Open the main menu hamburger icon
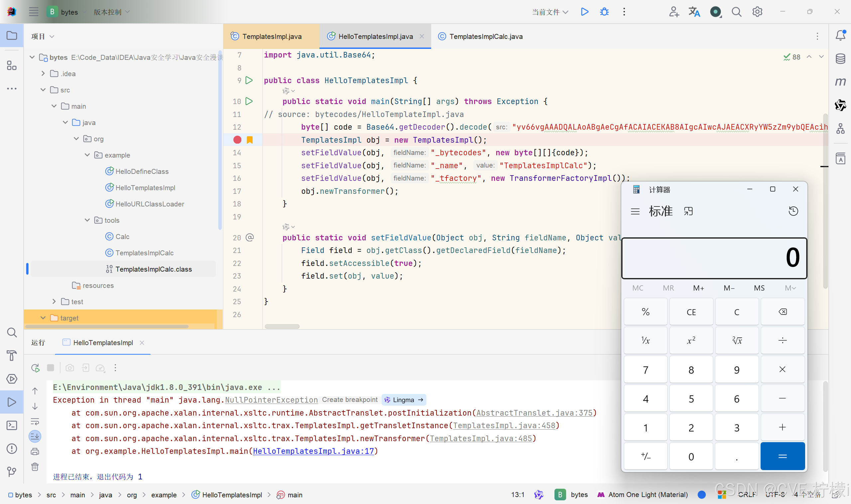Screen dimensions: 851x504 (x=33, y=12)
